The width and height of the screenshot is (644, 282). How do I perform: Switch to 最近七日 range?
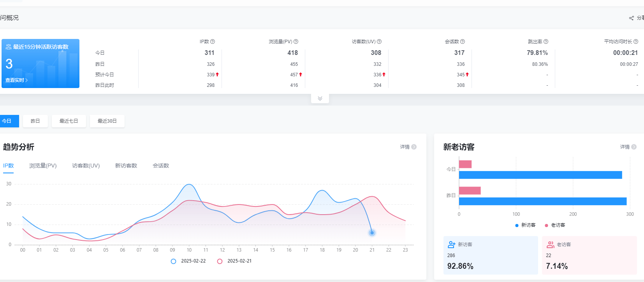[69, 121]
